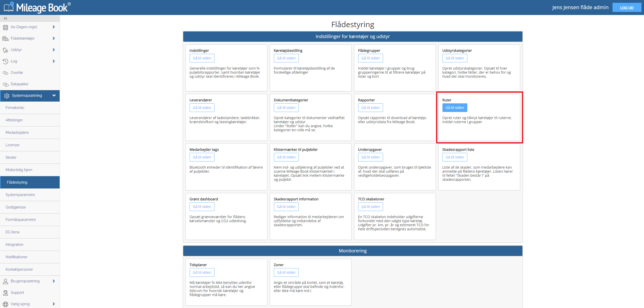Expand the Udstyr submenu chevron

tap(54, 50)
